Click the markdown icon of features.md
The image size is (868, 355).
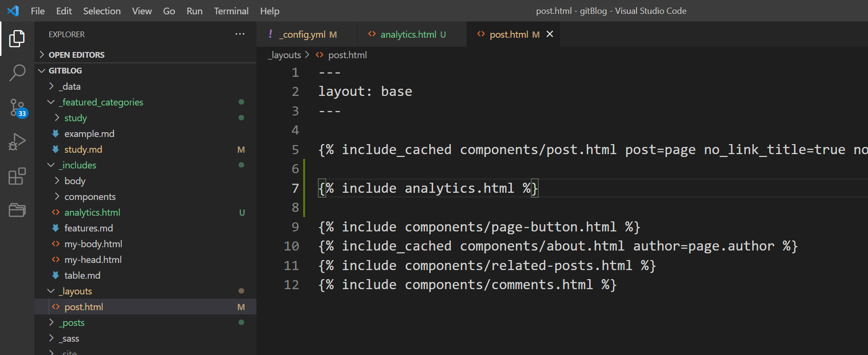click(56, 228)
